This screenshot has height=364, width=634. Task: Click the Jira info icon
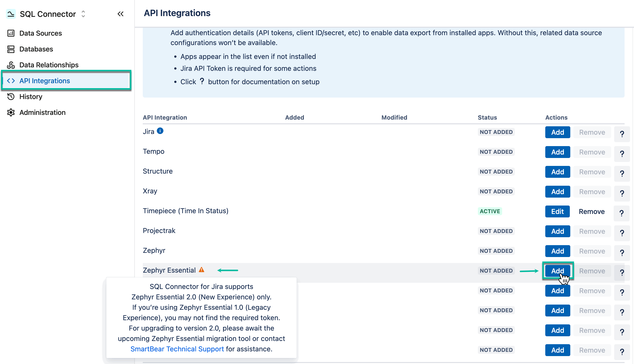(x=160, y=130)
